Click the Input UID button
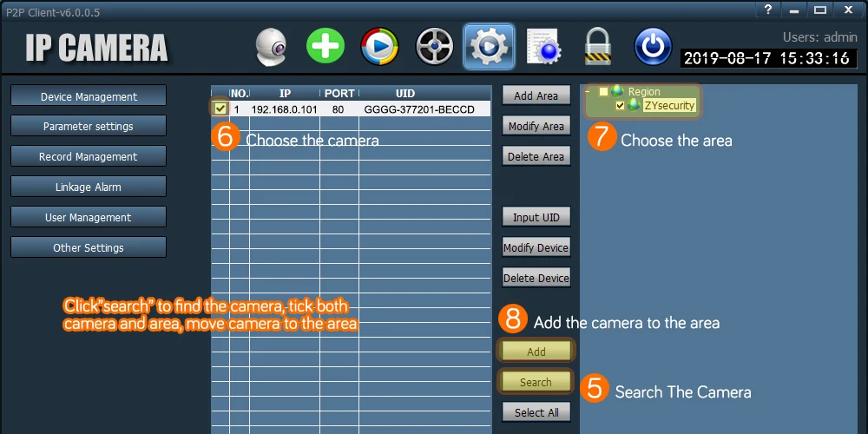The image size is (868, 434). coord(536,218)
